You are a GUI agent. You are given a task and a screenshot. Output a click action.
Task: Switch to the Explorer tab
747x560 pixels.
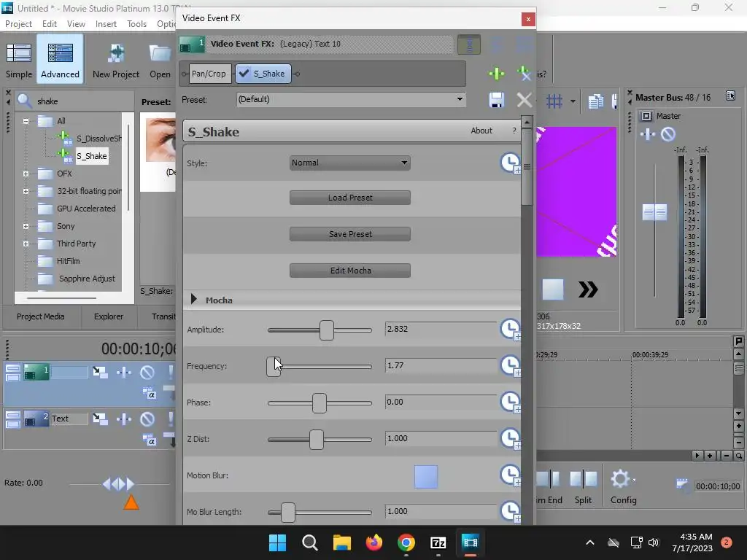click(x=109, y=316)
